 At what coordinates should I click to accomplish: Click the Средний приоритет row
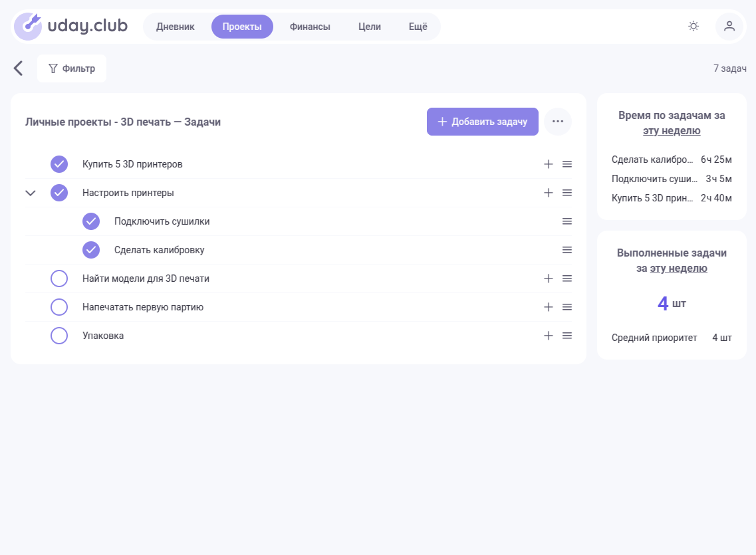pyautogui.click(x=671, y=338)
